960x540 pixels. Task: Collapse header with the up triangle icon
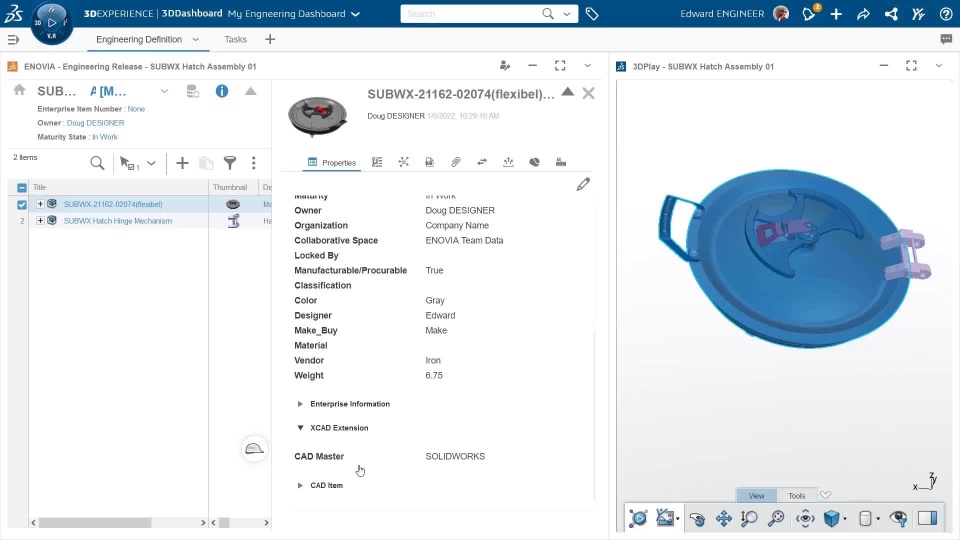point(250,91)
